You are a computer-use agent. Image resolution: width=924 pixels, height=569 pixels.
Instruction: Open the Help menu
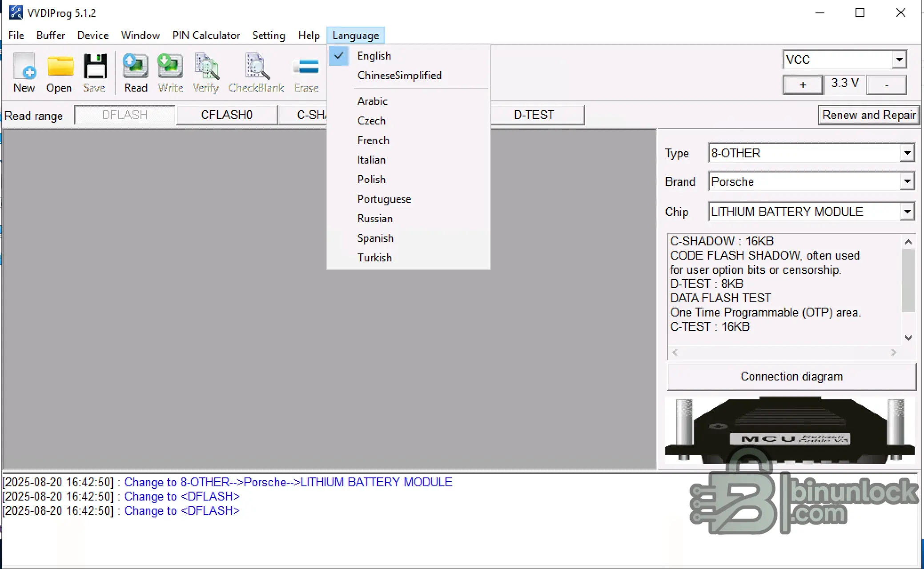[x=309, y=36]
